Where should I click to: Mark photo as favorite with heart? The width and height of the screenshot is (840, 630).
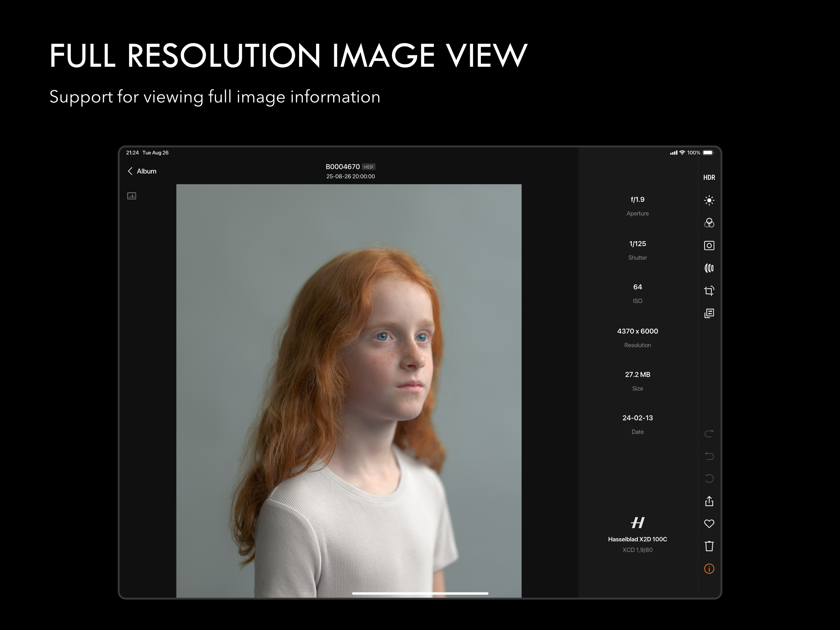pyautogui.click(x=709, y=524)
